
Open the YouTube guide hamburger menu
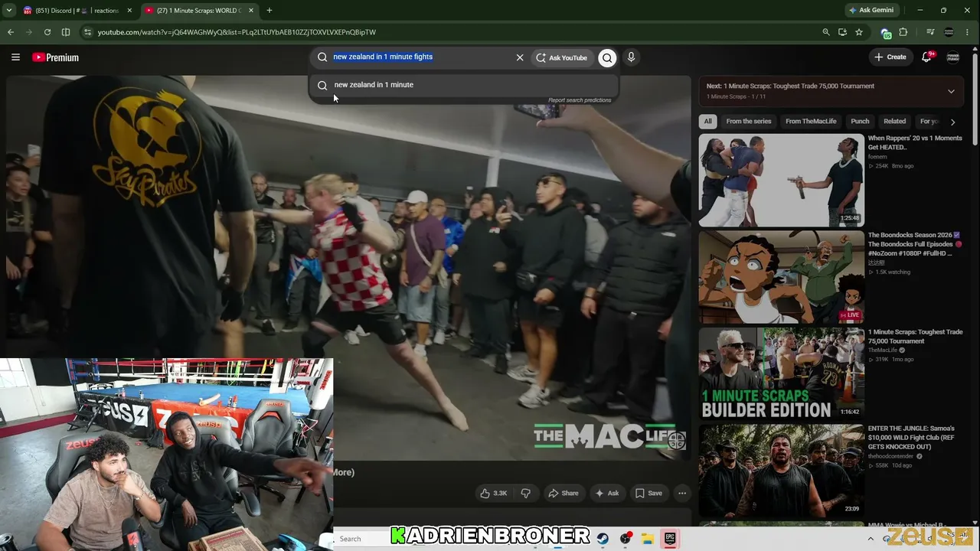pyautogui.click(x=15, y=57)
